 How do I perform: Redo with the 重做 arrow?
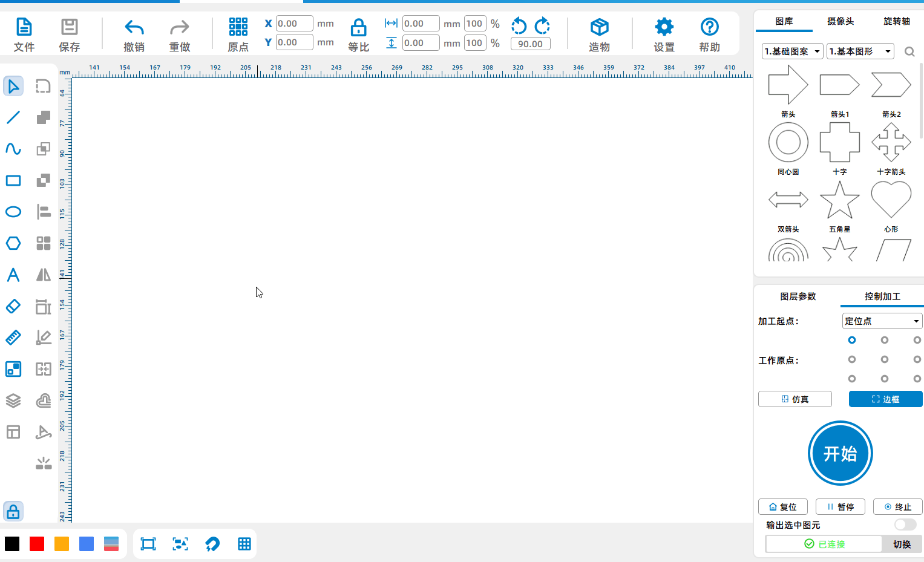click(180, 27)
